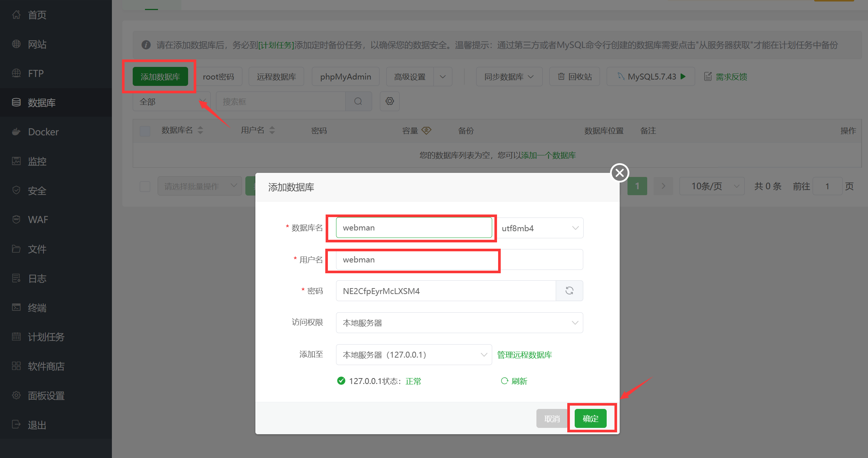Sort by 用户名 column arrows
This screenshot has height=458, width=868.
click(272, 130)
